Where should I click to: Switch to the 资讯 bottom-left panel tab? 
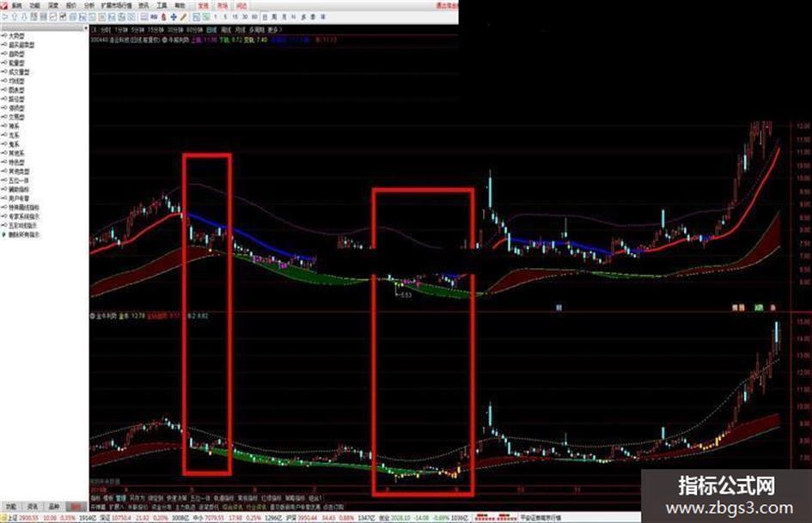tap(32, 507)
